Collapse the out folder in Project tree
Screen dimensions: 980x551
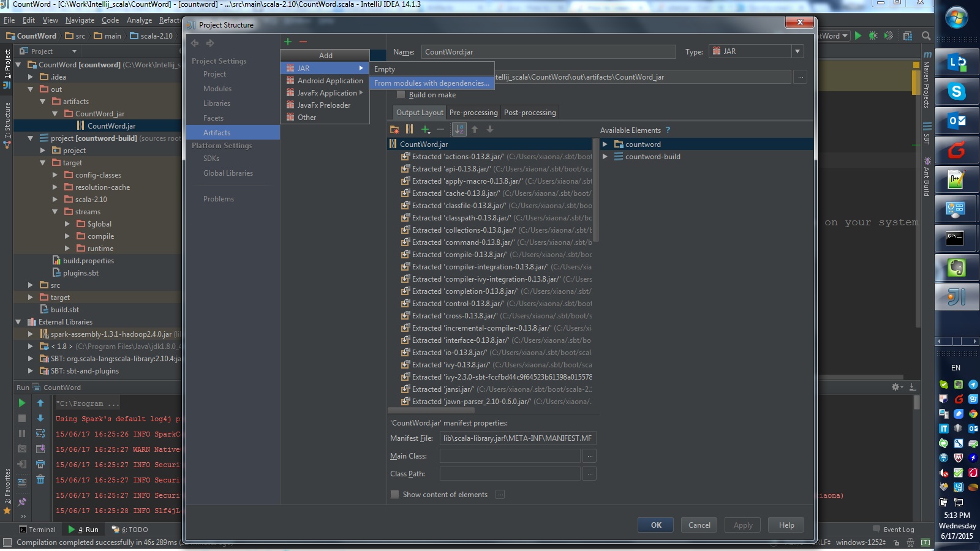point(30,89)
